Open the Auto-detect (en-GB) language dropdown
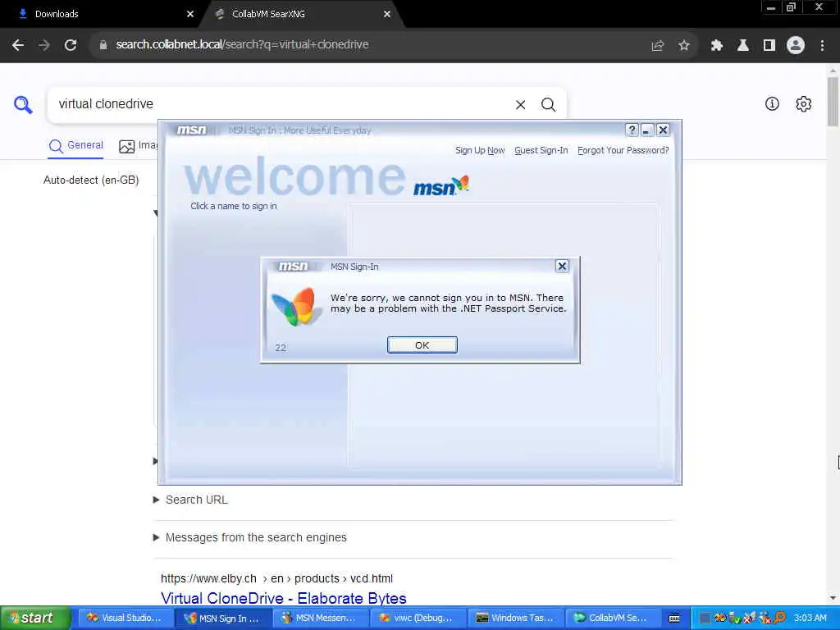 [x=91, y=180]
